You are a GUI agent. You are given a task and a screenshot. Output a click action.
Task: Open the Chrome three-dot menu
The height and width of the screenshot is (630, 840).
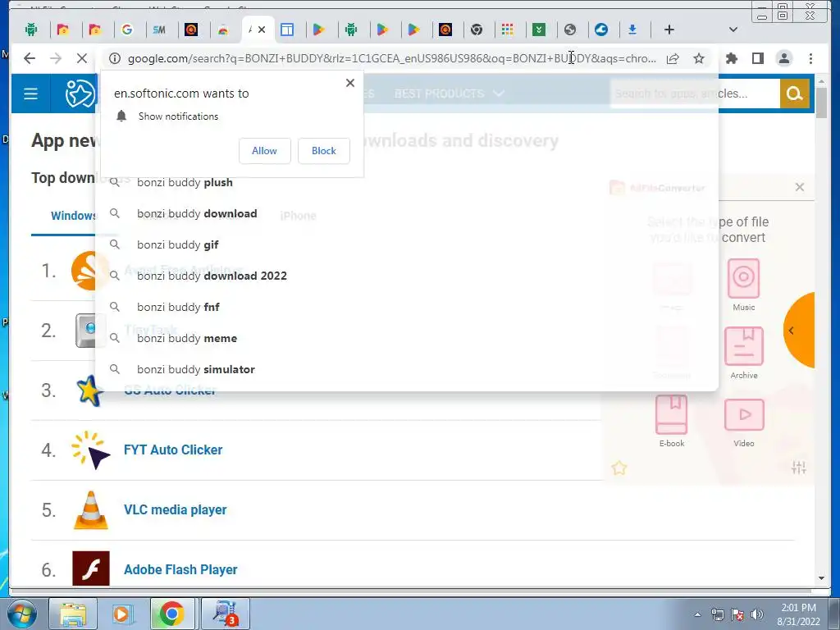[810, 58]
